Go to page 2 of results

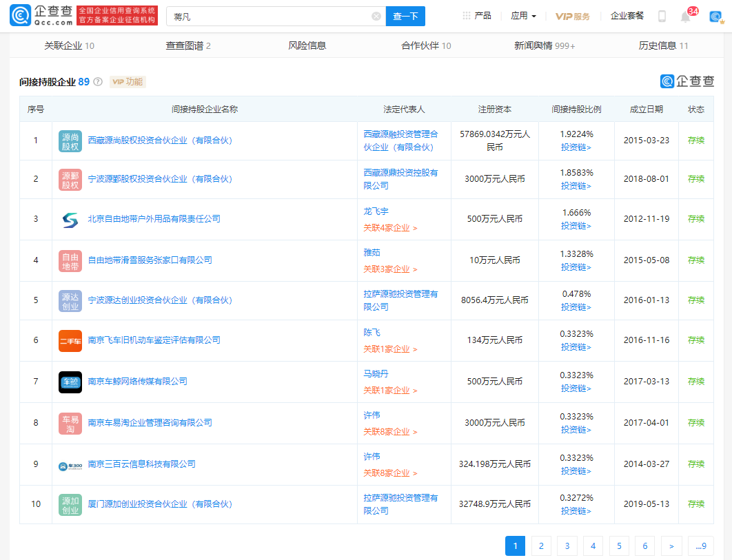click(541, 546)
